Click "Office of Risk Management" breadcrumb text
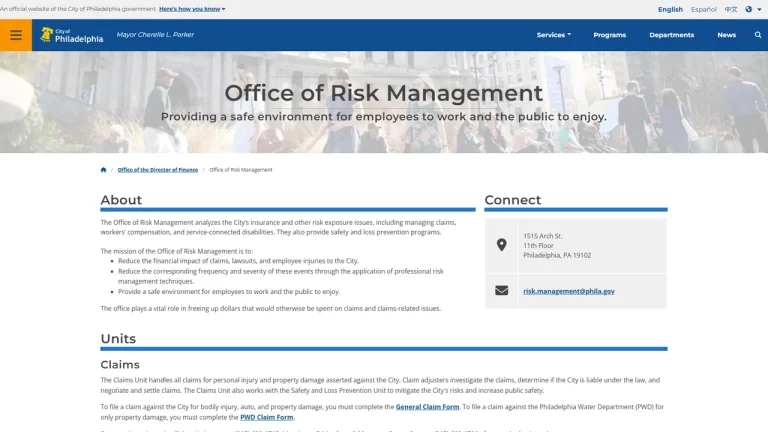 (x=240, y=170)
